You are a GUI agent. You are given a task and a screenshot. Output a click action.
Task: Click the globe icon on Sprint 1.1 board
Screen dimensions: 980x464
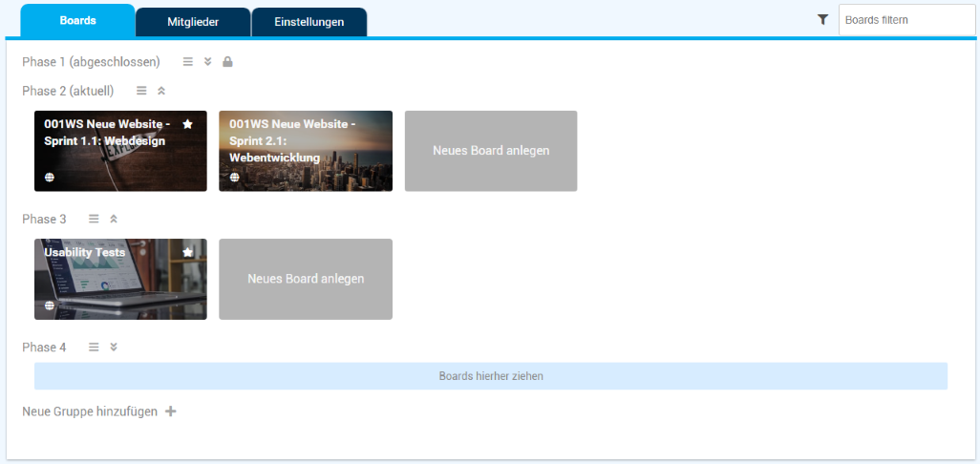click(x=50, y=178)
